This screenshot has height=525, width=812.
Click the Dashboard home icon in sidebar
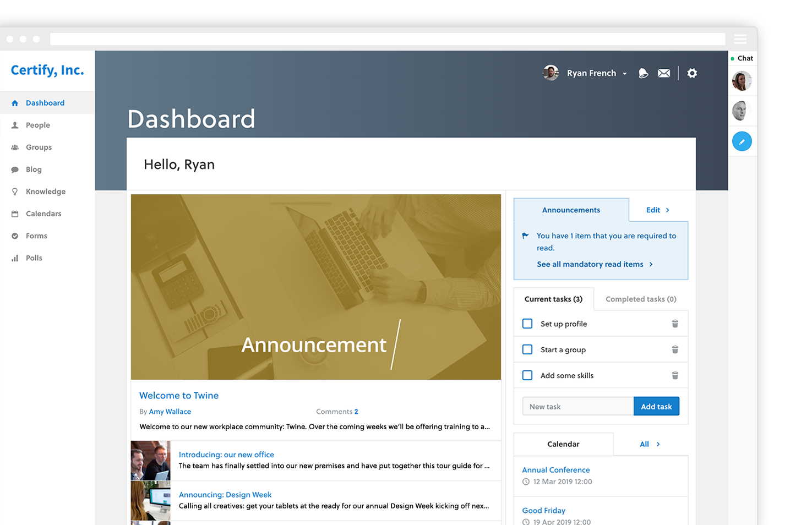point(15,103)
